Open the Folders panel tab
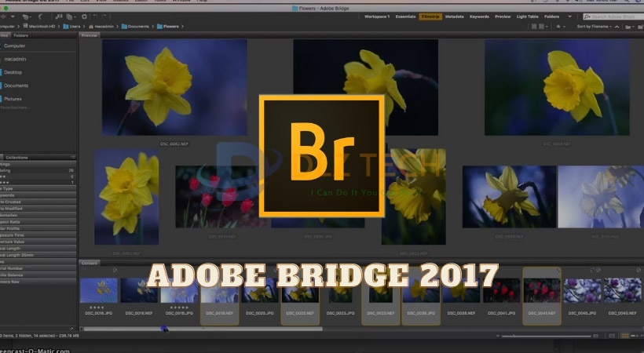The width and height of the screenshot is (644, 353). pos(21,35)
